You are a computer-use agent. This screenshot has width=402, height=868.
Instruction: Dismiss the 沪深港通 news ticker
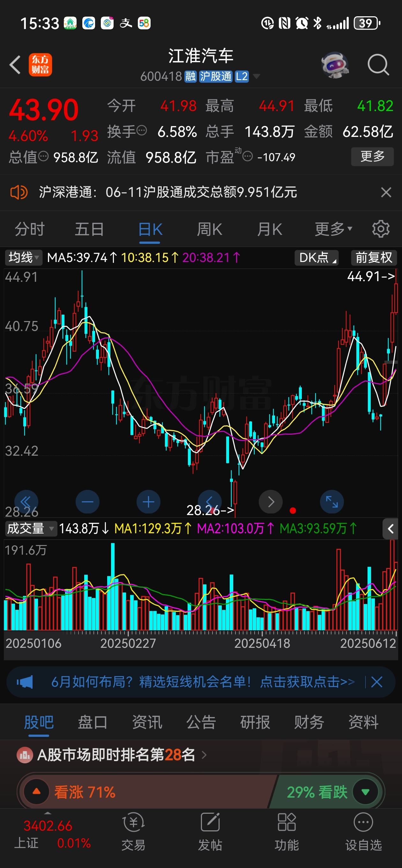[386, 192]
